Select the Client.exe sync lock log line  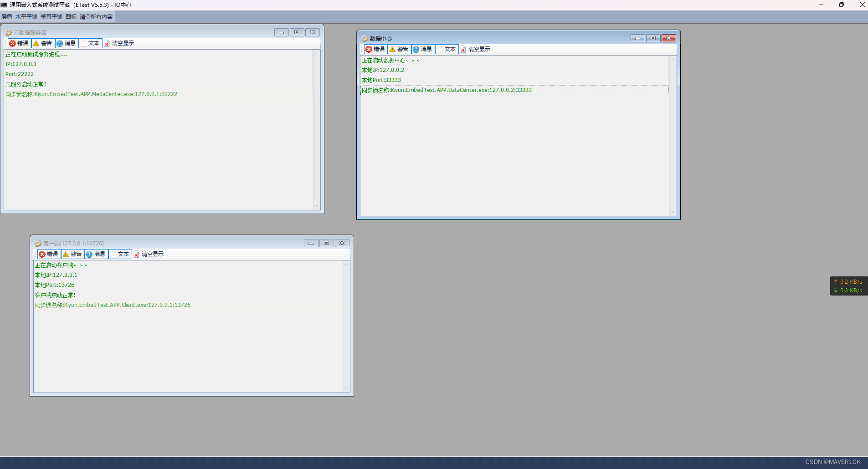click(188, 306)
